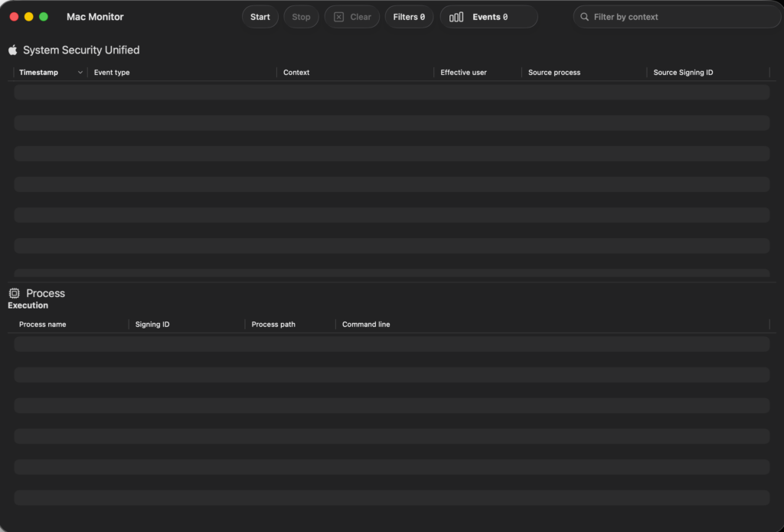
Task: Sort by Process name column header
Action: click(x=43, y=325)
